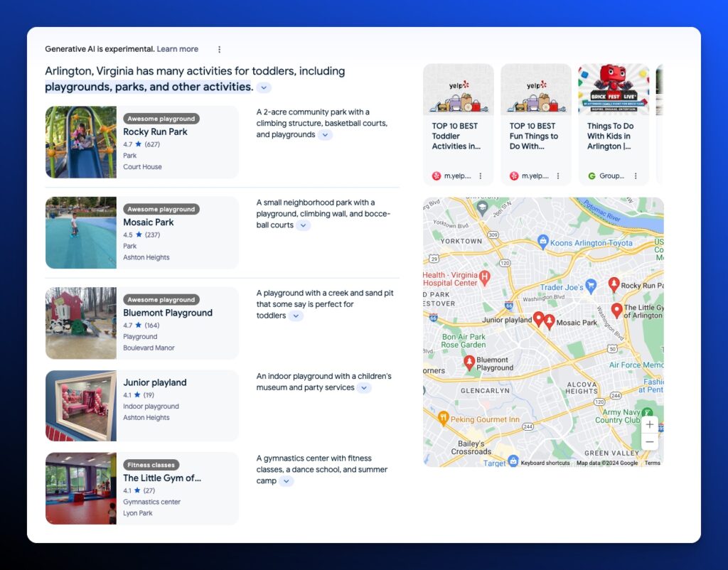Screen dimensions: 728x570
Task: Open options for first Yelp source card
Action: pos(481,176)
